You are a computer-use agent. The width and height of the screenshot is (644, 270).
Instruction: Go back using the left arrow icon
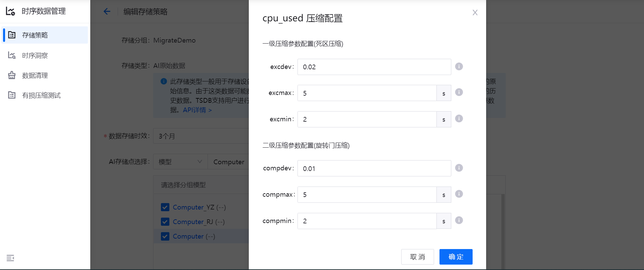click(107, 11)
